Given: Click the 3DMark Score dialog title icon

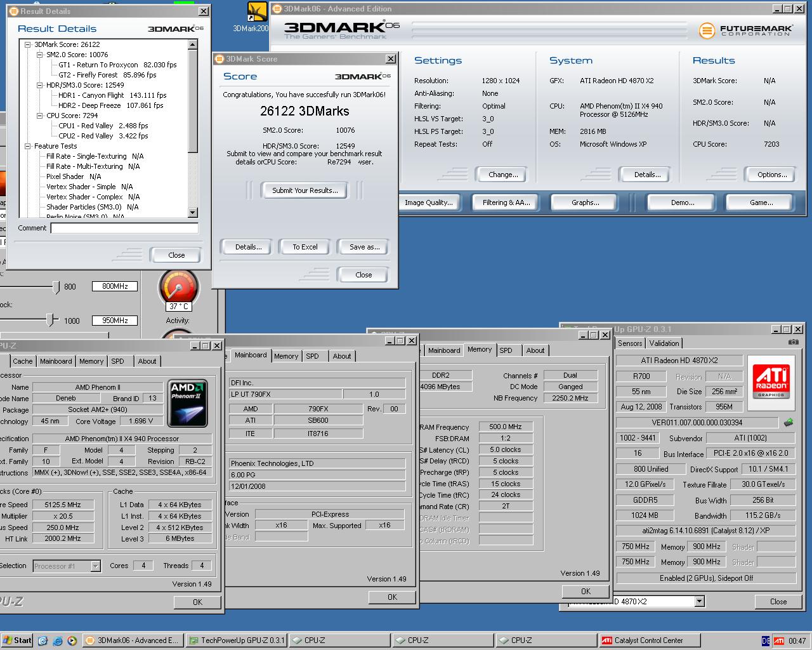Looking at the screenshot, I should [220, 58].
